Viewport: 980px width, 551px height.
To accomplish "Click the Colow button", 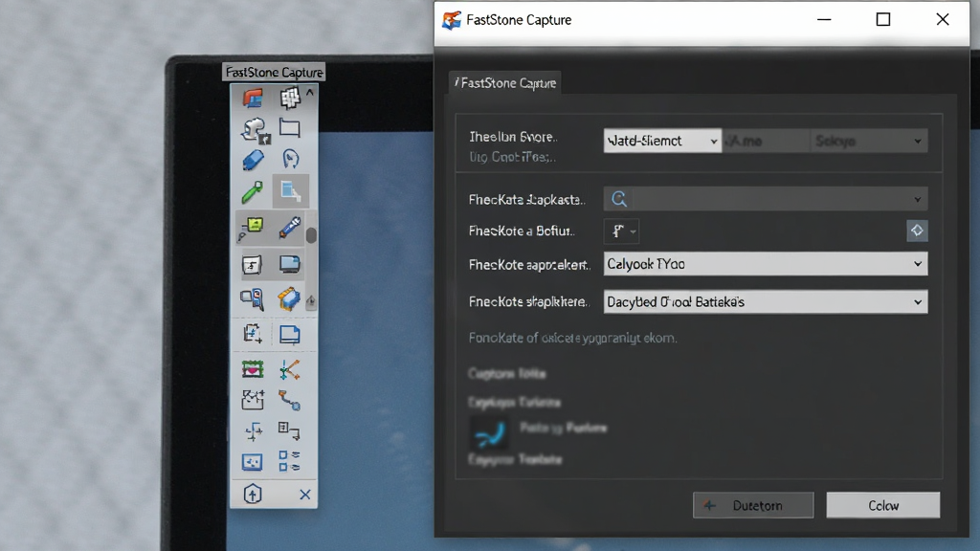I will pos(883,505).
